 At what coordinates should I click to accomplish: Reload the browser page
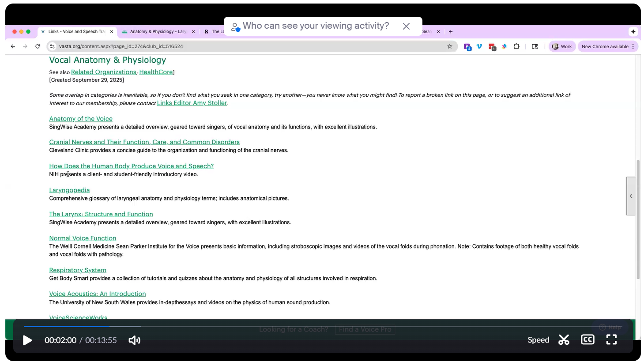[38, 46]
